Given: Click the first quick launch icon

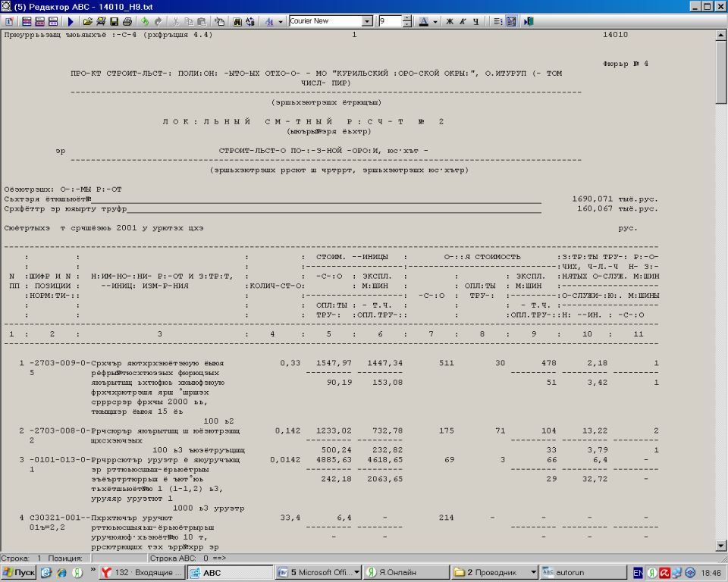Looking at the screenshot, I should pyautogui.click(x=46, y=572).
